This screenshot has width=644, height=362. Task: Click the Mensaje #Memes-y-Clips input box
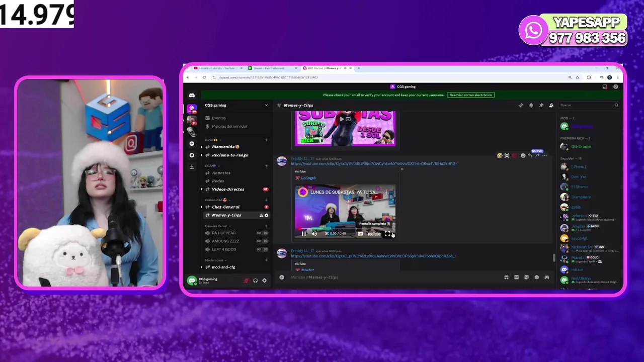tap(395, 277)
